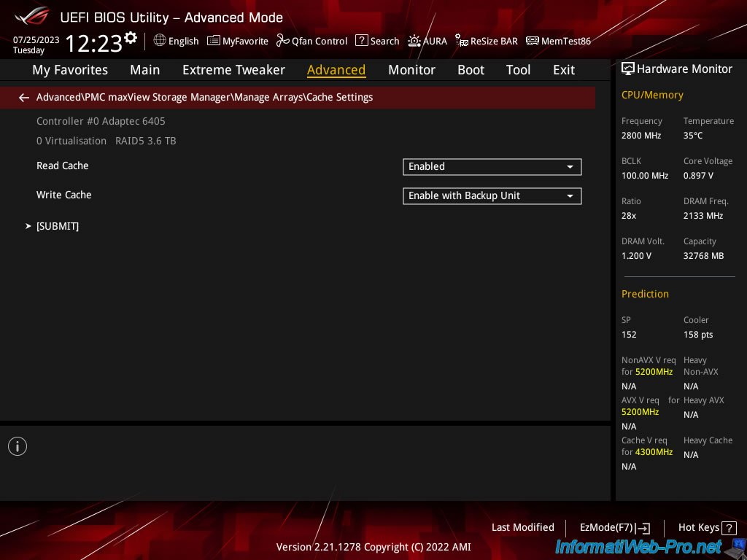This screenshot has height=560, width=747.
Task: Open AURA lighting icon
Action: pos(414,41)
